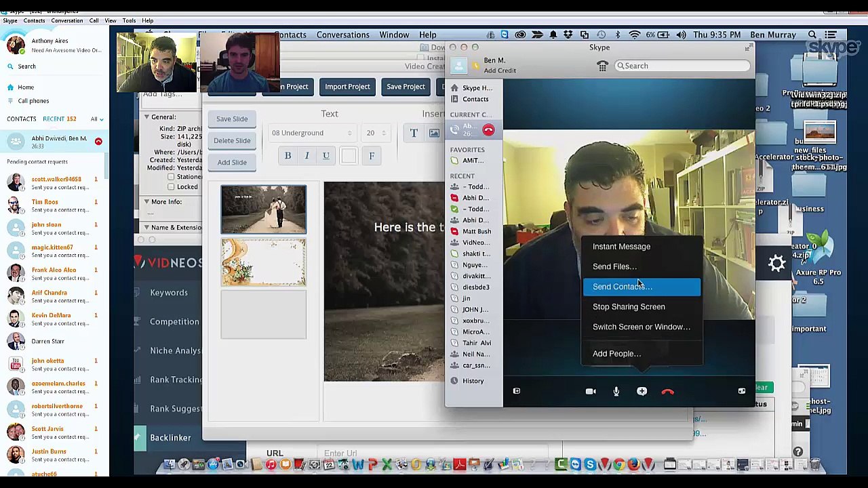End the call with the red hang-up button
This screenshot has height=488, width=868.
[x=668, y=392]
